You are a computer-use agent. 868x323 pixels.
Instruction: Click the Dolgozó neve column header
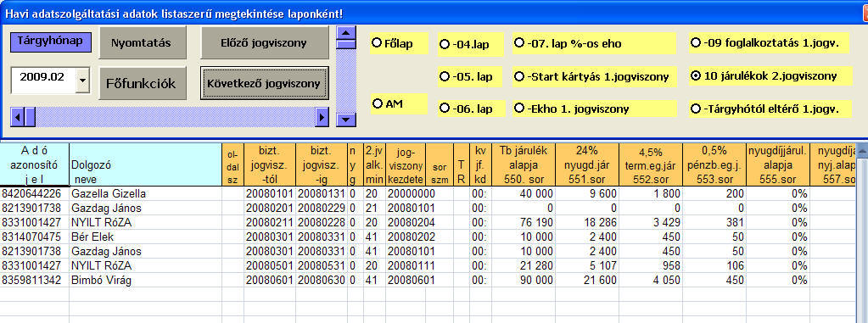(x=146, y=164)
